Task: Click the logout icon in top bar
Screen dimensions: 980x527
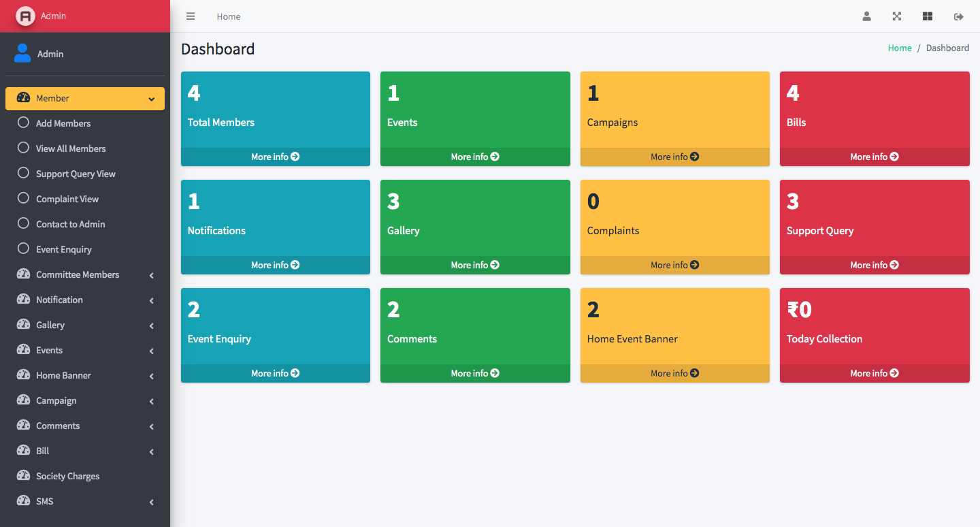Action: click(958, 16)
